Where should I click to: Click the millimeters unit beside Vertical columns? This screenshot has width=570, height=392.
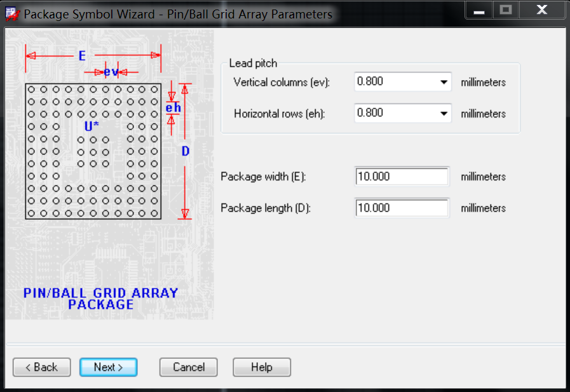[483, 83]
